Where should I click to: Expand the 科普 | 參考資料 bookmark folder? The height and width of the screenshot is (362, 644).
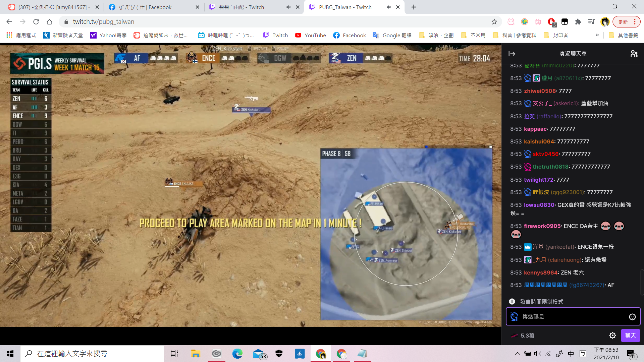click(514, 35)
